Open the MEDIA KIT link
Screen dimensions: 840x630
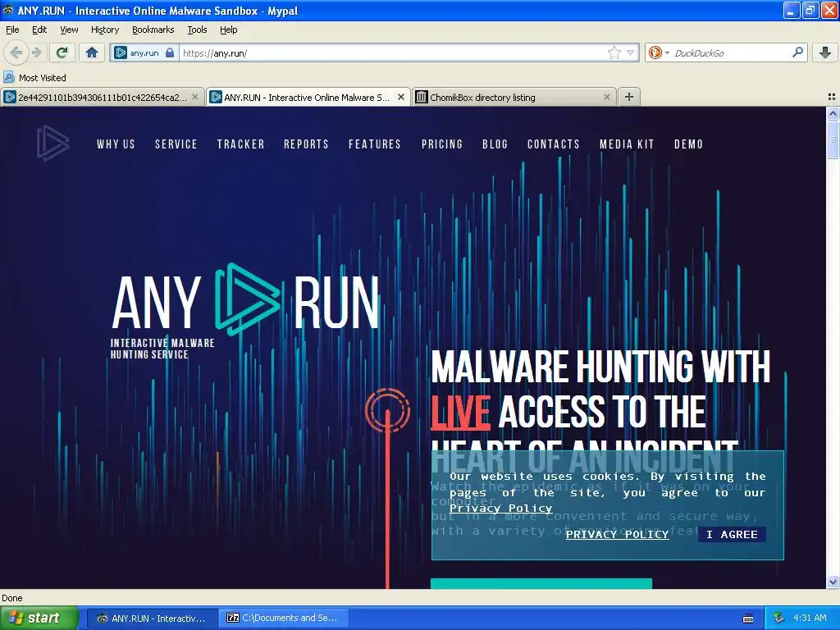pos(627,144)
